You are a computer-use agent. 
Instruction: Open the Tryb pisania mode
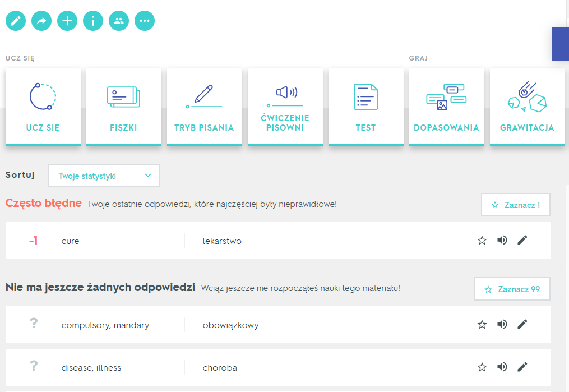tap(205, 107)
